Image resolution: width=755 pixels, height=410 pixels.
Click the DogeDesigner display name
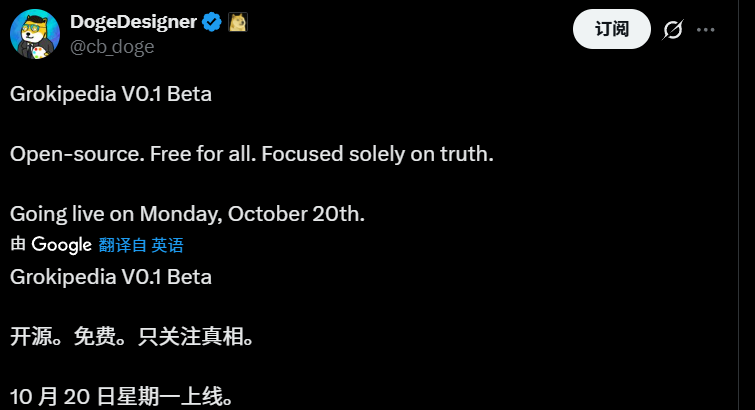point(133,23)
